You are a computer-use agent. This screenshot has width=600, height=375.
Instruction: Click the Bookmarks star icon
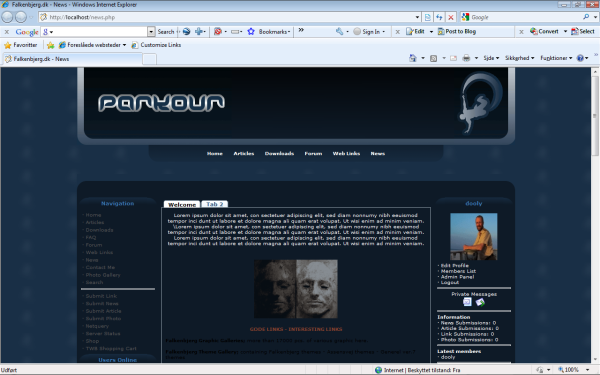pyautogui.click(x=251, y=32)
